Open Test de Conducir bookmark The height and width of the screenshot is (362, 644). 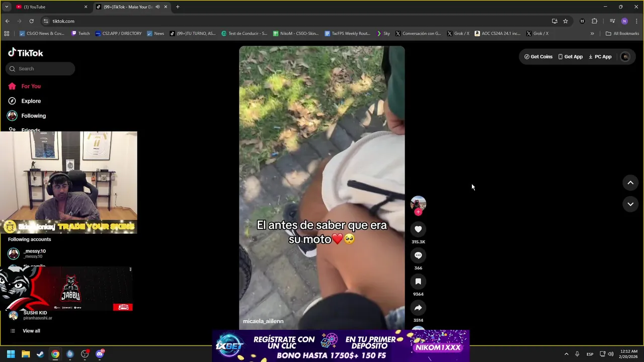[244, 34]
